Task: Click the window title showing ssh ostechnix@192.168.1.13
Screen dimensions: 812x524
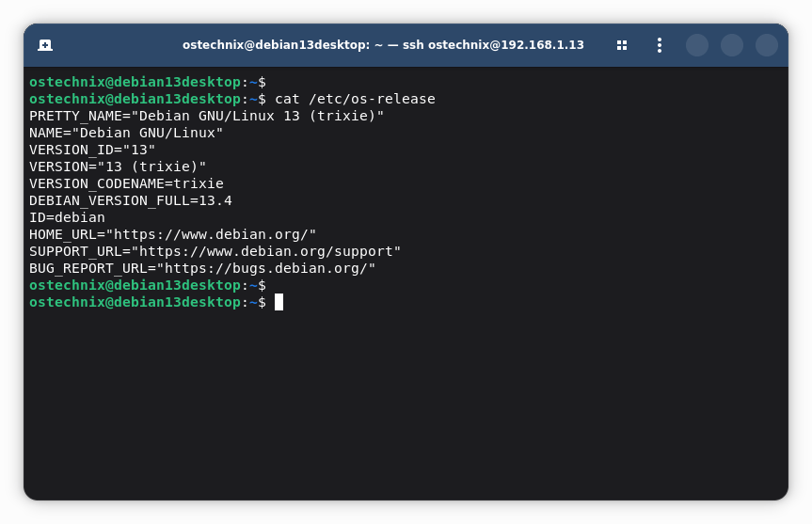Action: pos(383,45)
